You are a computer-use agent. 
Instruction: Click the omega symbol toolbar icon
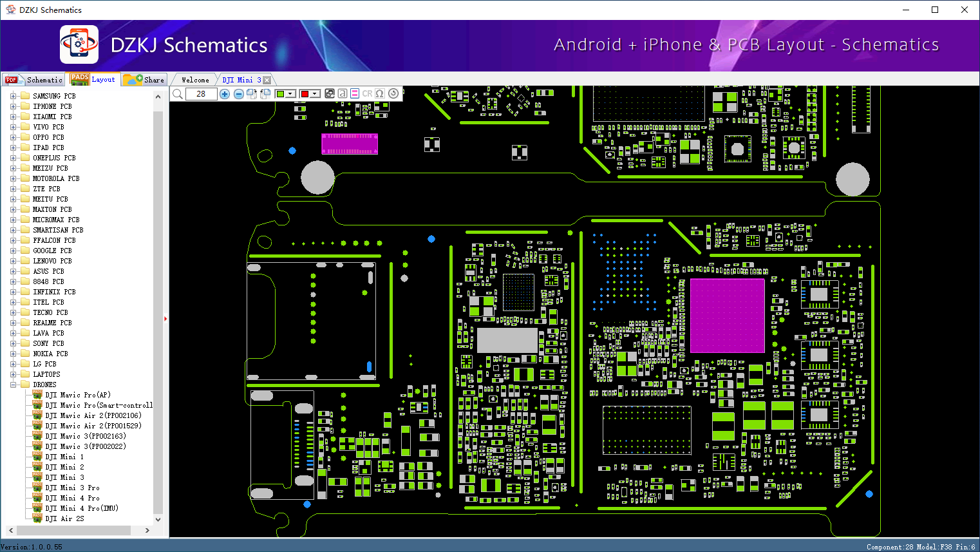380,94
